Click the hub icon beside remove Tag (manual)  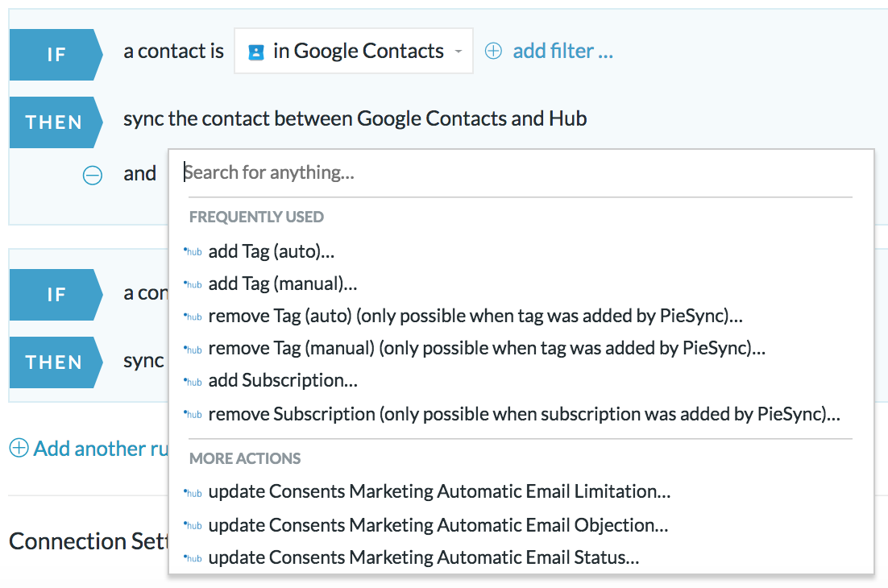click(193, 350)
